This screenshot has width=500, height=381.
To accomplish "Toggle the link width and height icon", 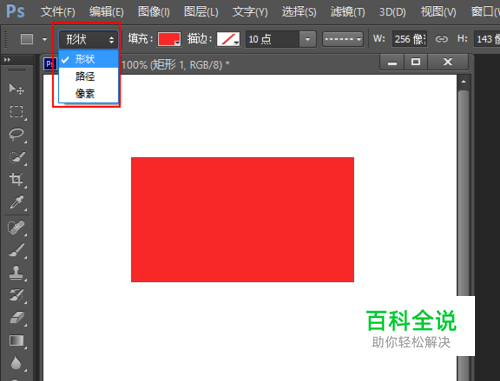I will pyautogui.click(x=442, y=39).
